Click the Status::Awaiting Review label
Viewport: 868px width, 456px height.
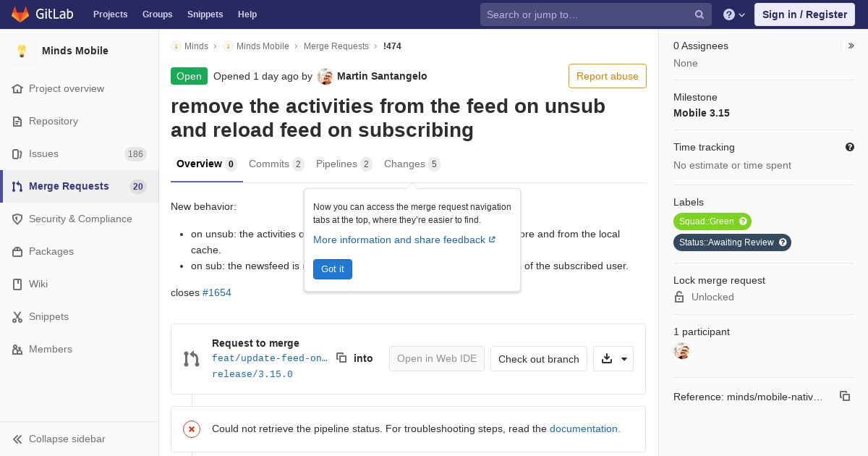click(x=732, y=242)
